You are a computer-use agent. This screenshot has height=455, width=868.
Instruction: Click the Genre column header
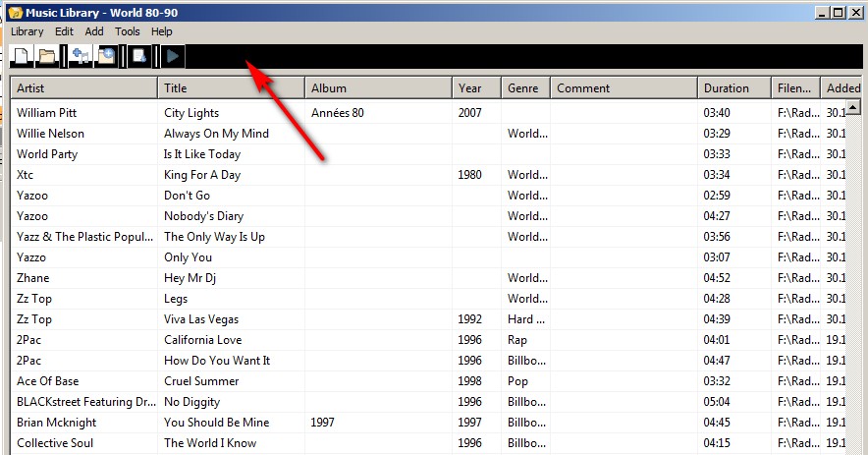click(525, 88)
